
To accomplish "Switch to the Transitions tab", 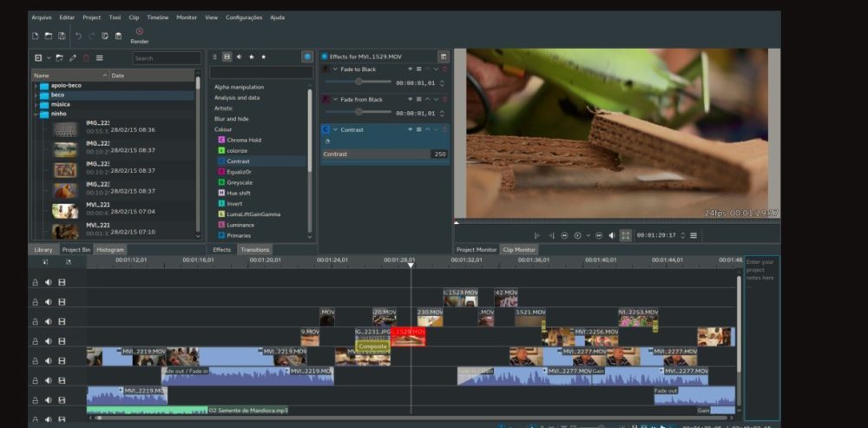I will [x=254, y=249].
